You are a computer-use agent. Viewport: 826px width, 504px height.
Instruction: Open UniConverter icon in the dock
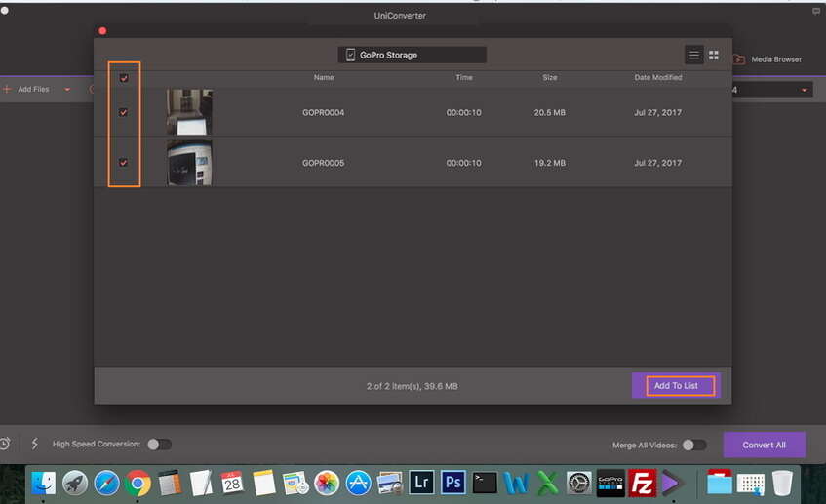point(672,483)
